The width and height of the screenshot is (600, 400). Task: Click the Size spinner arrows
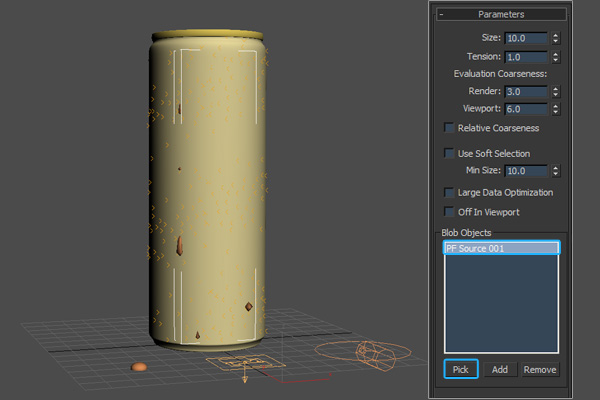pyautogui.click(x=556, y=38)
